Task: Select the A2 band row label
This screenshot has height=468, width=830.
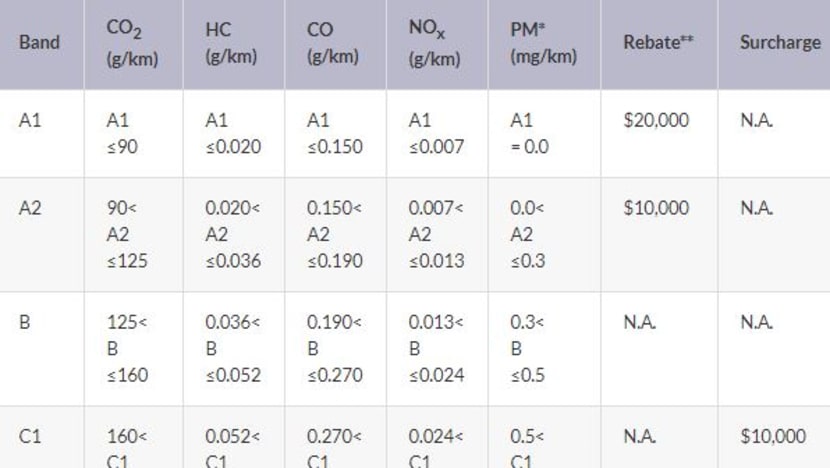Action: [30, 208]
